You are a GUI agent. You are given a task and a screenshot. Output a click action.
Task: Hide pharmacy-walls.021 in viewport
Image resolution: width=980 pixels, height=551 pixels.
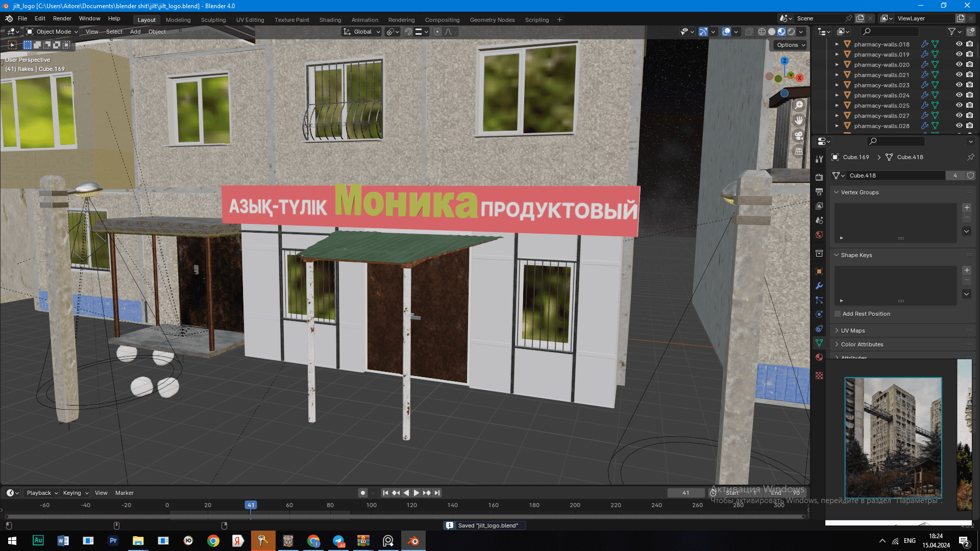pyautogui.click(x=959, y=75)
